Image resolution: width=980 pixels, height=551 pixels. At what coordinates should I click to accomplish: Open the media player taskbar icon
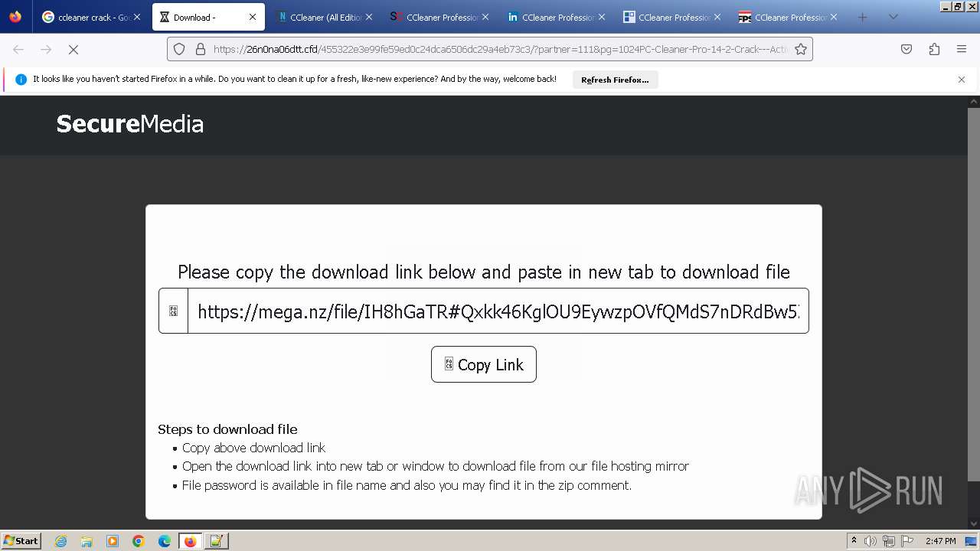point(113,541)
